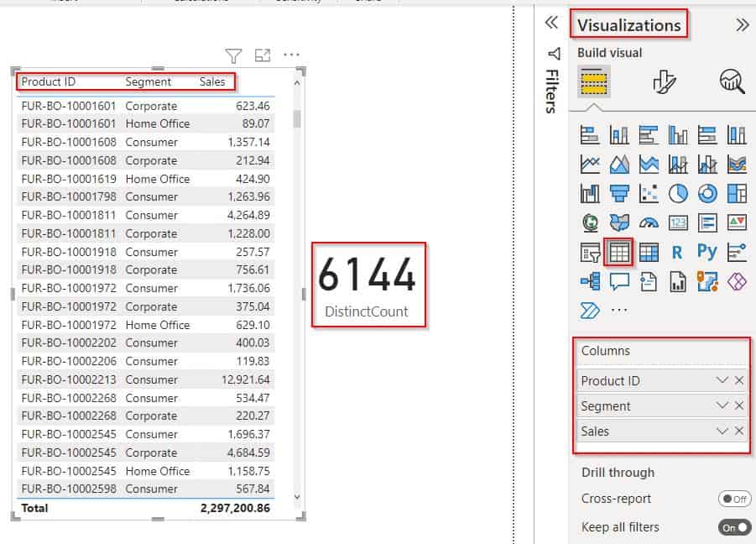Remove Sales field from Columns

pos(739,430)
